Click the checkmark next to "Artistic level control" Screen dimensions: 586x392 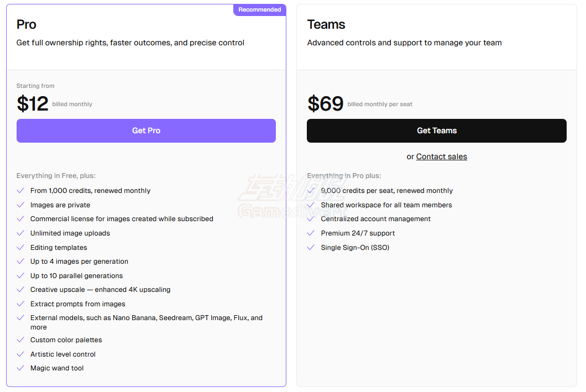20,354
